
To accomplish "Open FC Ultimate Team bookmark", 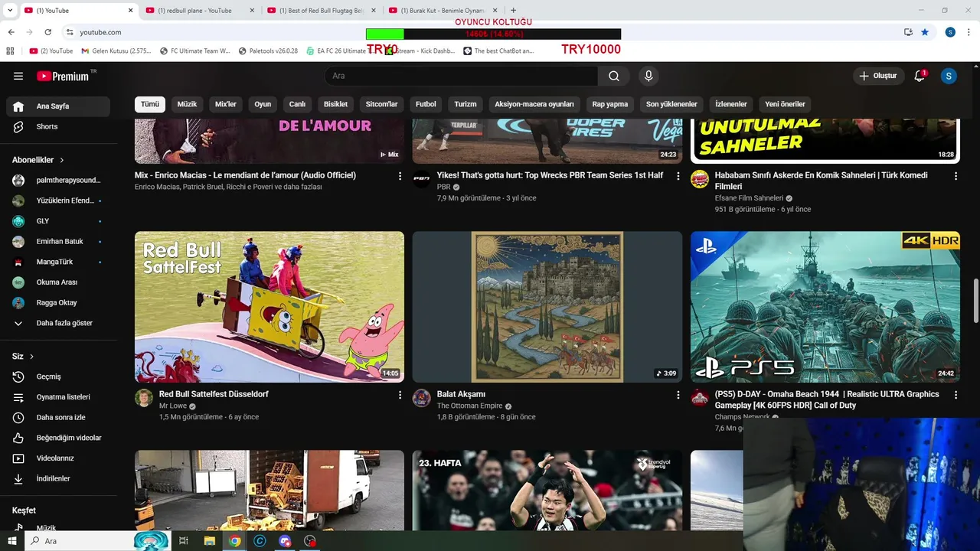I will pyautogui.click(x=194, y=51).
